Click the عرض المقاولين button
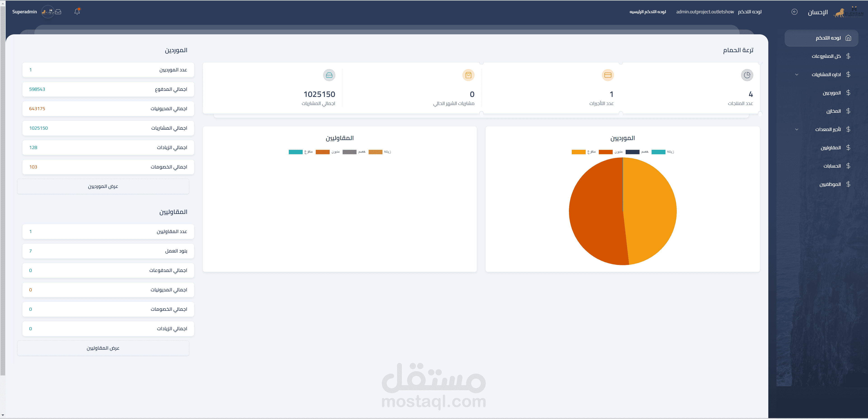The height and width of the screenshot is (419, 868). pos(103,348)
